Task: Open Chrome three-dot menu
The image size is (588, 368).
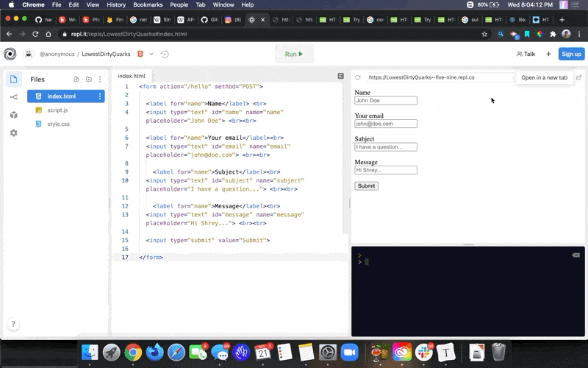Action: pos(579,34)
